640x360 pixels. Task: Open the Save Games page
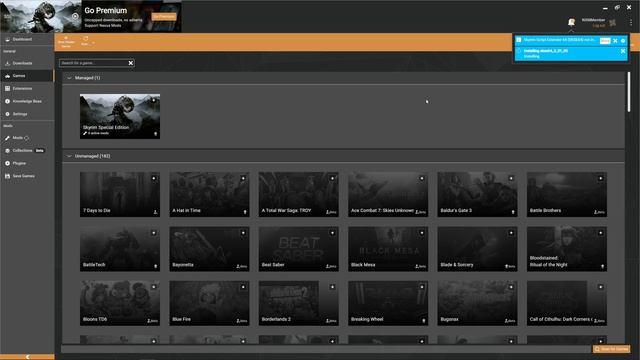point(27,176)
